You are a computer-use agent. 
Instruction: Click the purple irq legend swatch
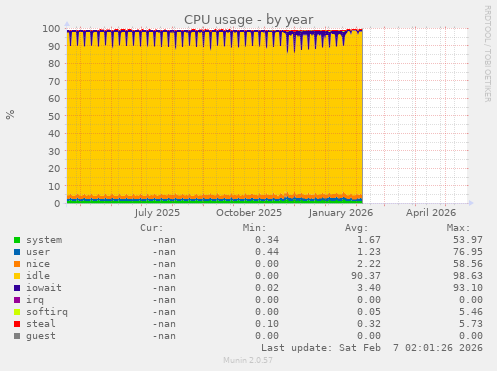[x=17, y=300]
